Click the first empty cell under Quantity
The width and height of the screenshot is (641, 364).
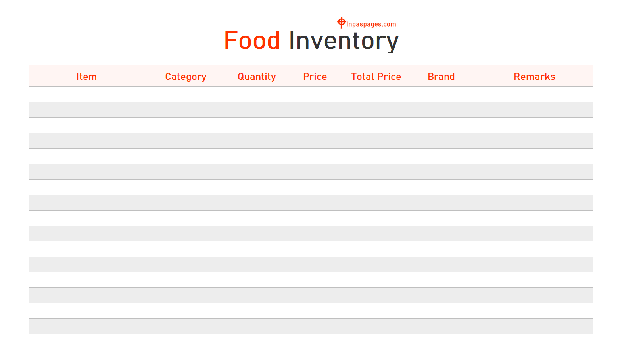[257, 94]
